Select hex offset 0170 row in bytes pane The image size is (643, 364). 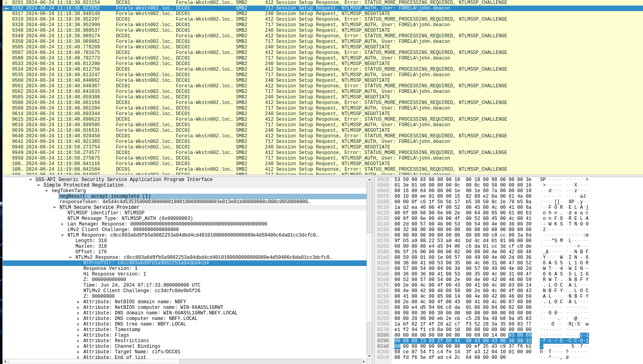(483, 241)
